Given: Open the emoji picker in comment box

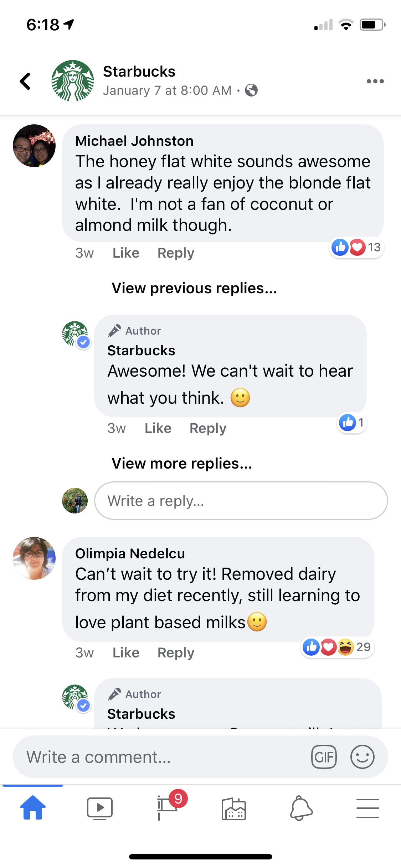Looking at the screenshot, I should (362, 757).
